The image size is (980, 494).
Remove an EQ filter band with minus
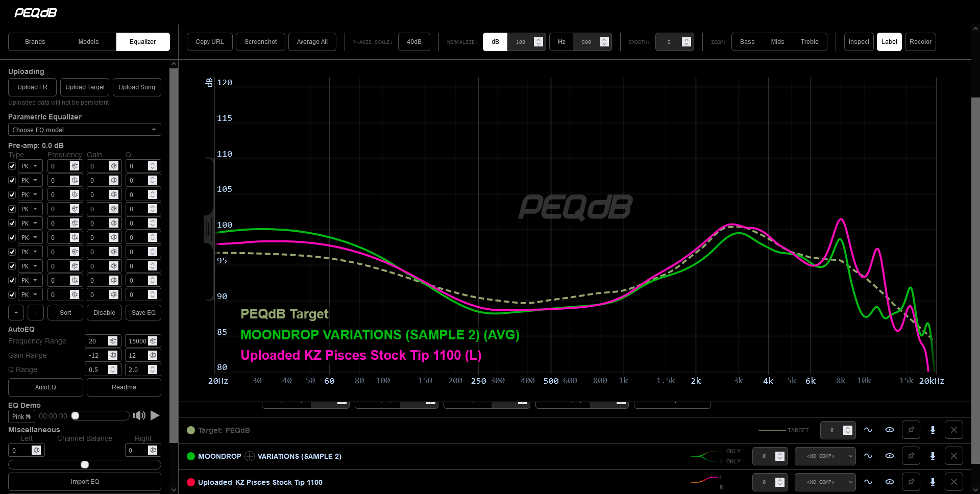tap(36, 313)
